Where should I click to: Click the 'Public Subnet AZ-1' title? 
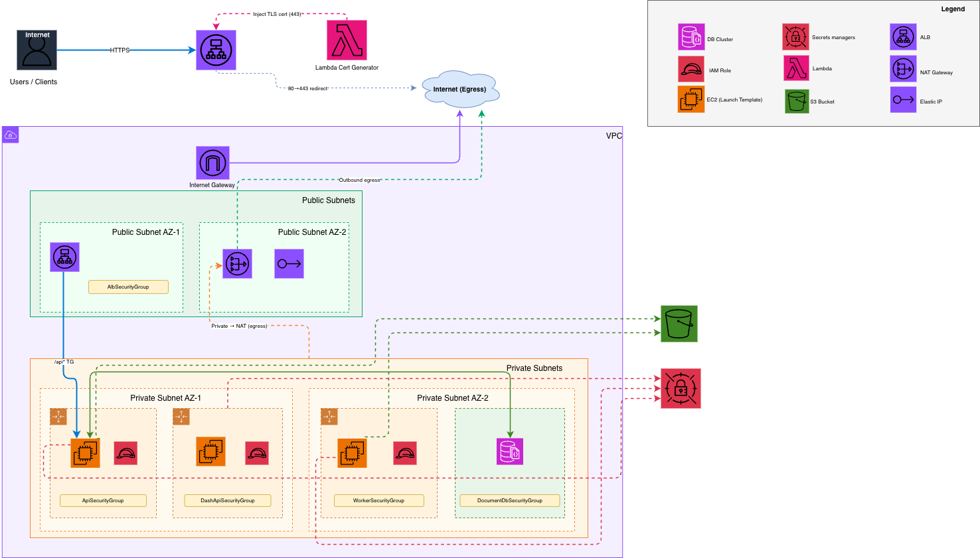[146, 232]
